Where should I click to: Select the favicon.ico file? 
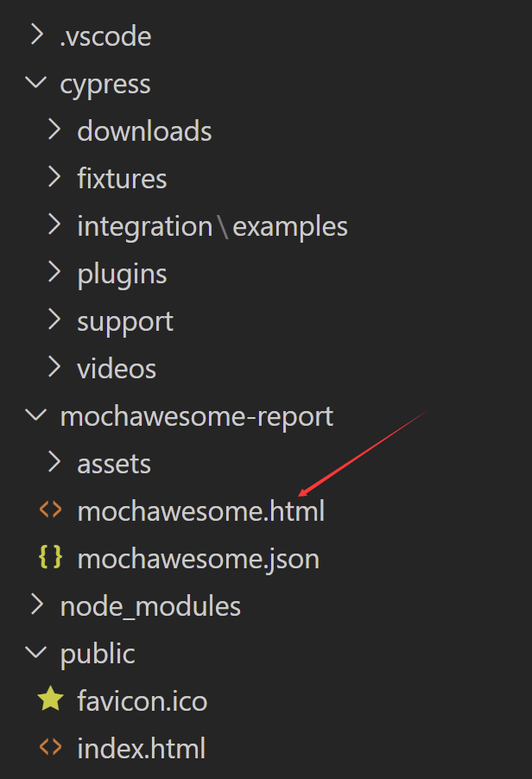[142, 700]
